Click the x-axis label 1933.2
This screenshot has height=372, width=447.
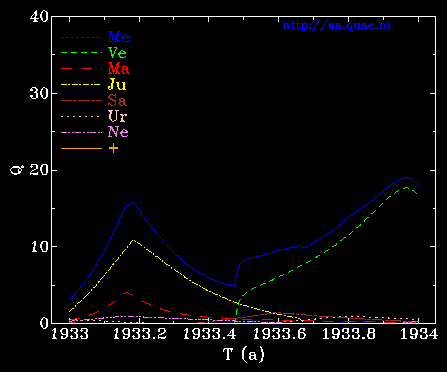(x=140, y=334)
